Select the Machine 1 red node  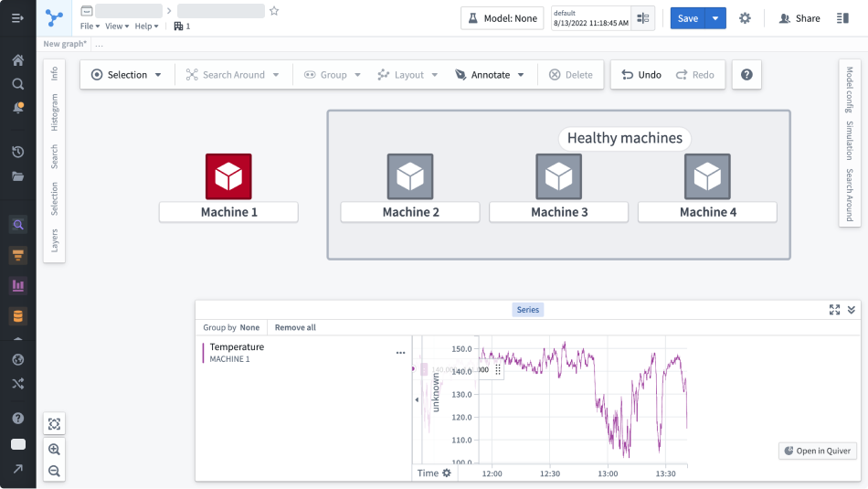tap(228, 176)
